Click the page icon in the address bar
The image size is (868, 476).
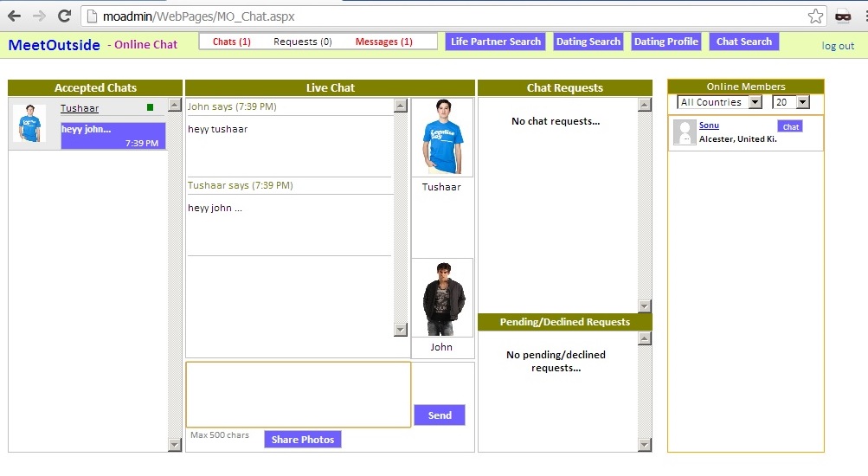pos(92,16)
